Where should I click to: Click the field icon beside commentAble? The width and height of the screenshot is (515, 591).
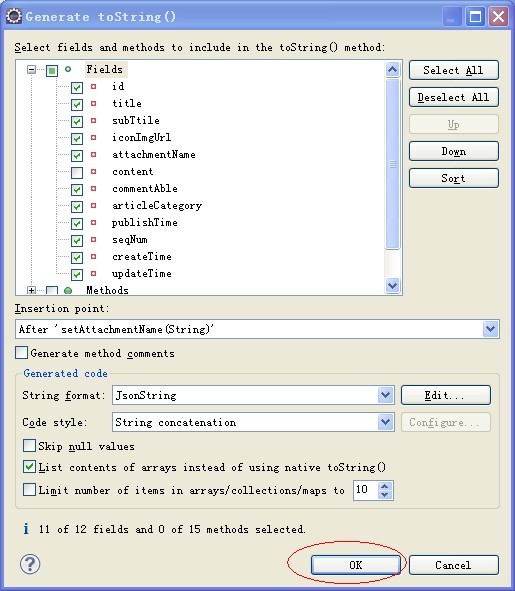93,188
